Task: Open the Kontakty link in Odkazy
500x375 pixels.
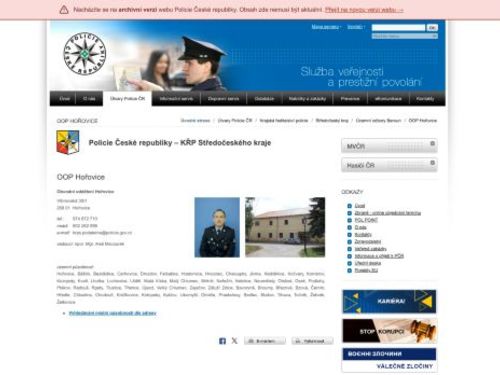Action: coord(363,234)
